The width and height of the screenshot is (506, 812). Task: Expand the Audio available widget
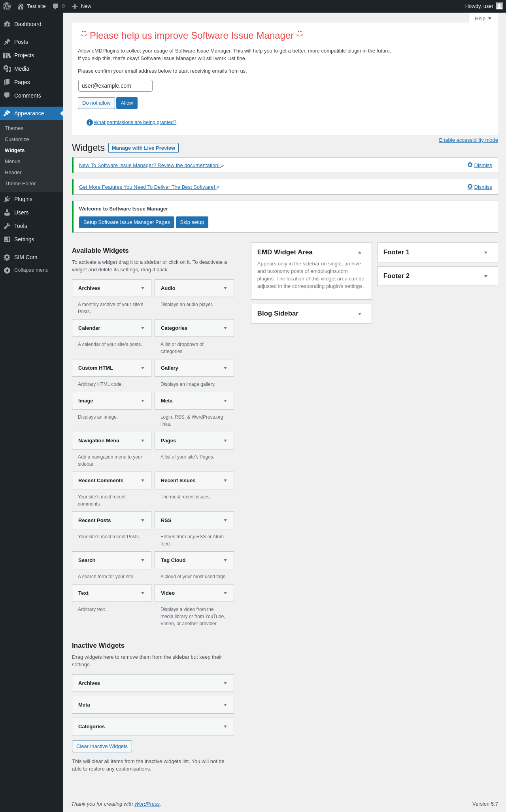(225, 288)
